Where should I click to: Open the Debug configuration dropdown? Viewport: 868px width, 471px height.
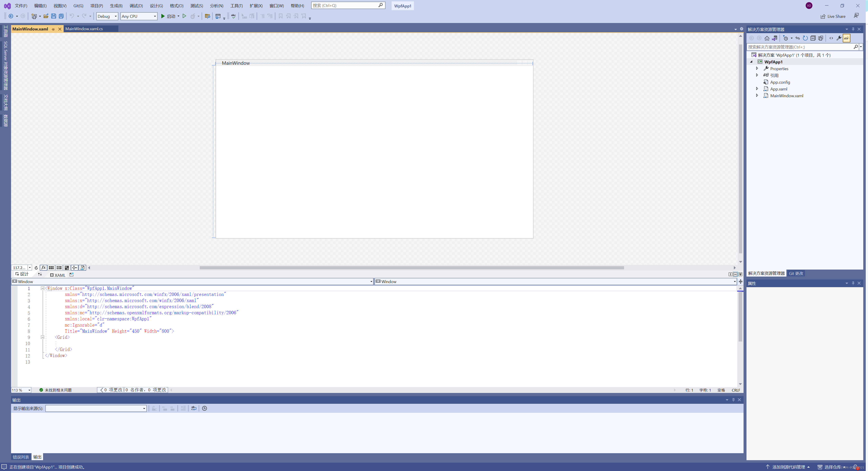point(116,16)
